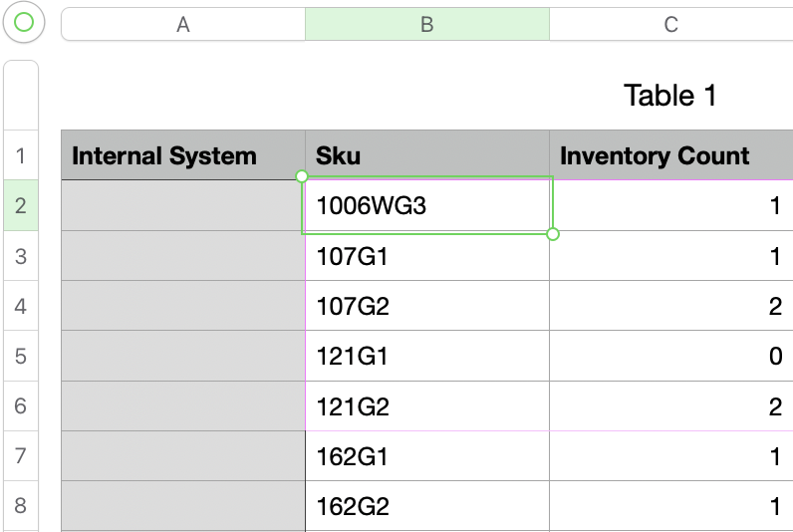The image size is (793, 532).
Task: Select row 2 header
Action: pyautogui.click(x=21, y=206)
